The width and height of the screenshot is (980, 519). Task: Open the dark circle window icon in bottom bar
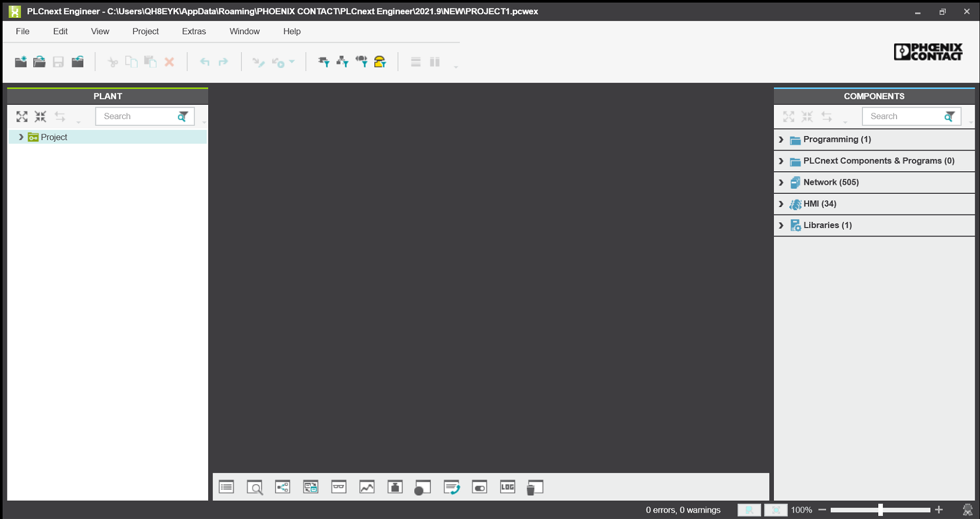(423, 487)
